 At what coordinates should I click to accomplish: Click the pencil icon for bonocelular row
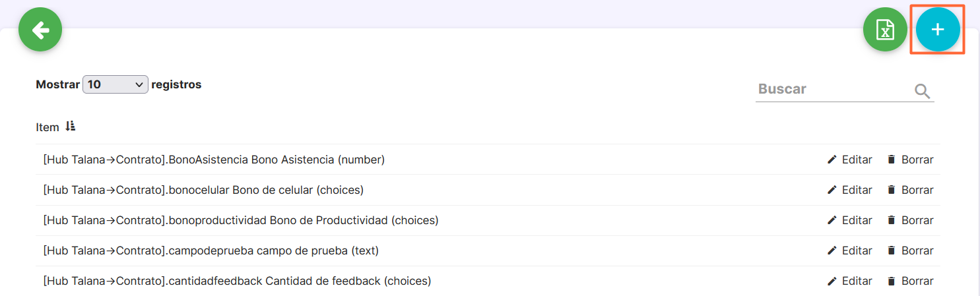832,190
